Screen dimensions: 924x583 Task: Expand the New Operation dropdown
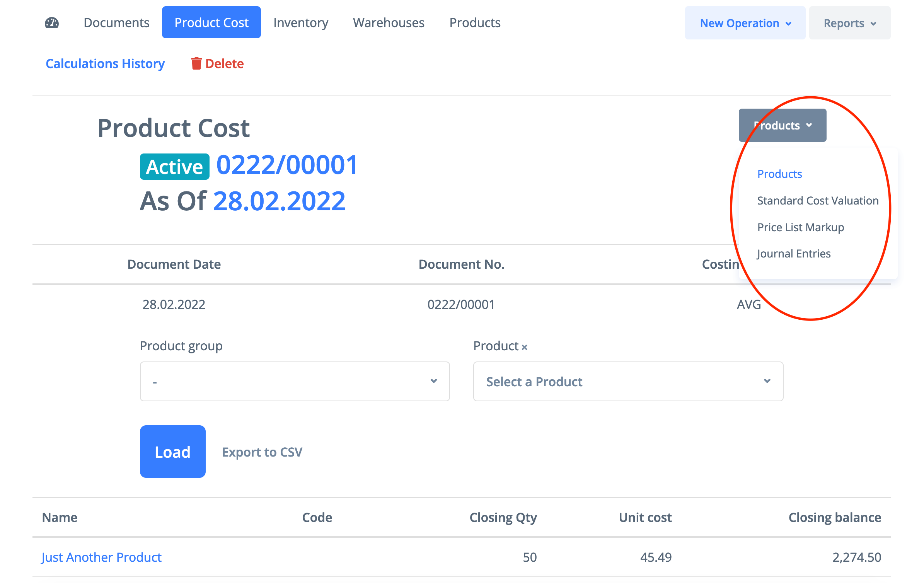(745, 23)
